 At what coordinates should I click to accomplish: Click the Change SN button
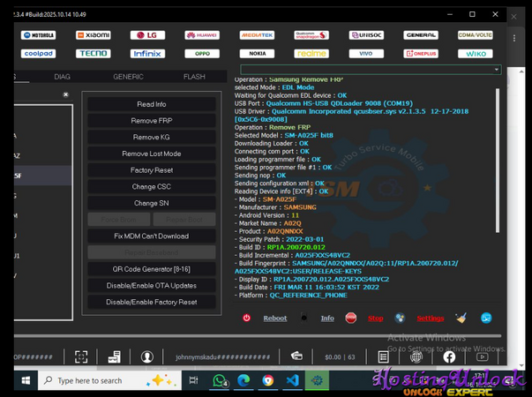pos(152,203)
